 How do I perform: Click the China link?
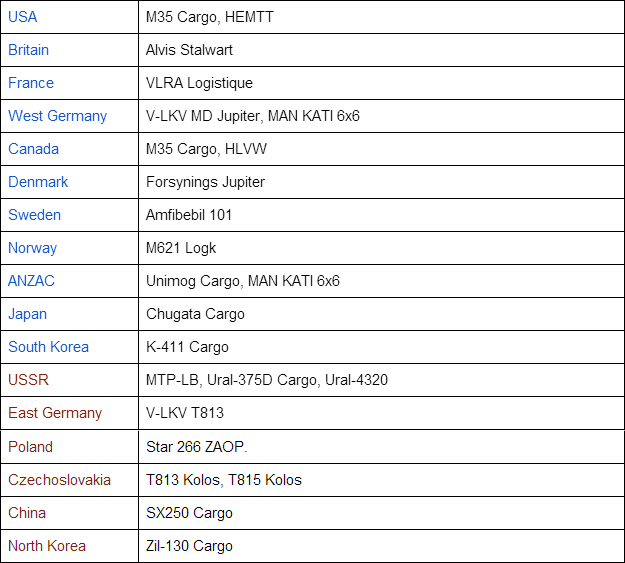click(x=27, y=513)
